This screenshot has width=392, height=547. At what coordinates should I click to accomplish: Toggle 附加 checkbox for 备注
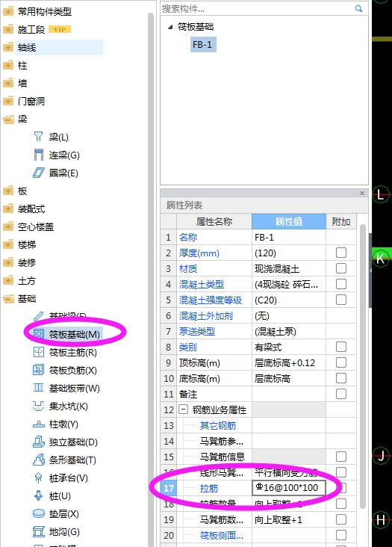pyautogui.click(x=341, y=394)
